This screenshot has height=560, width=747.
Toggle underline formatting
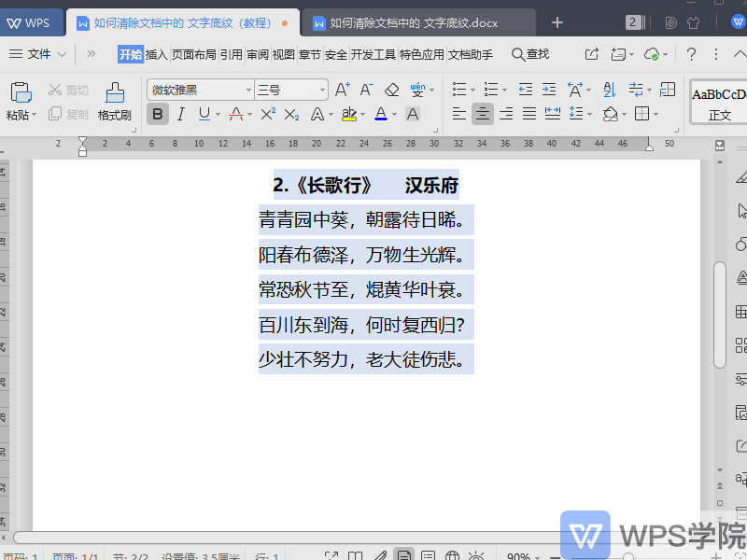tap(204, 114)
